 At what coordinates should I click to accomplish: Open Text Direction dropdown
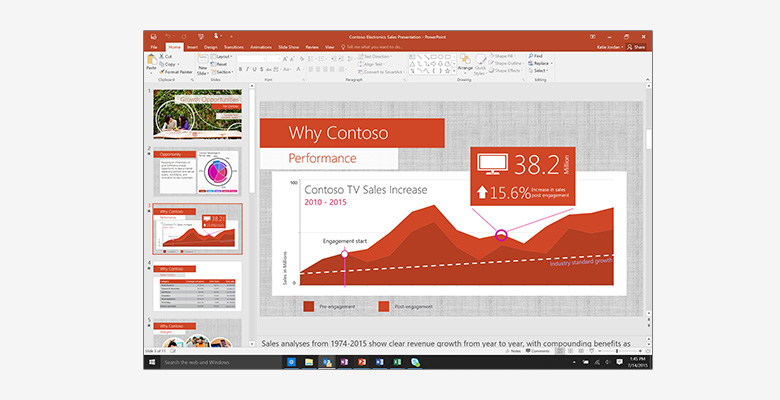tap(376, 57)
